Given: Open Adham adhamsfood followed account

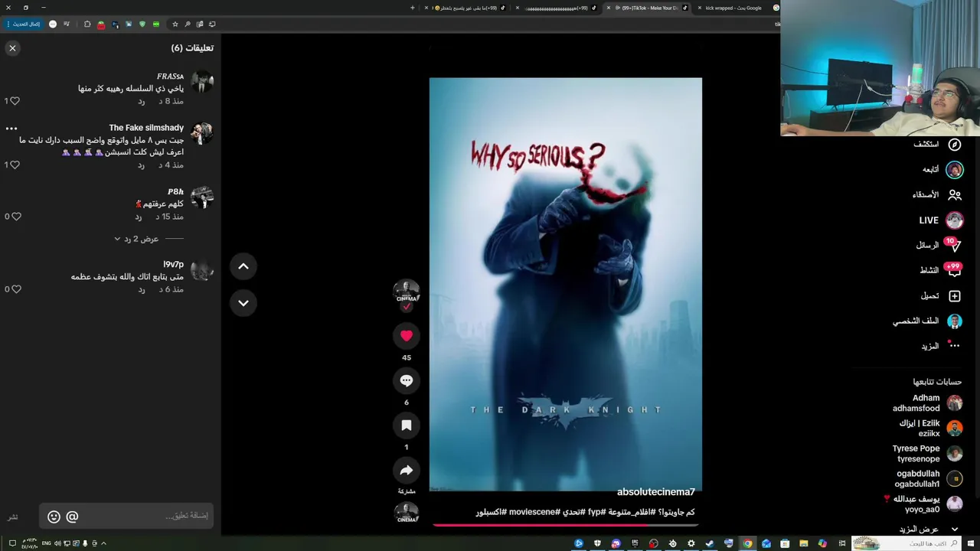Looking at the screenshot, I should click(926, 403).
